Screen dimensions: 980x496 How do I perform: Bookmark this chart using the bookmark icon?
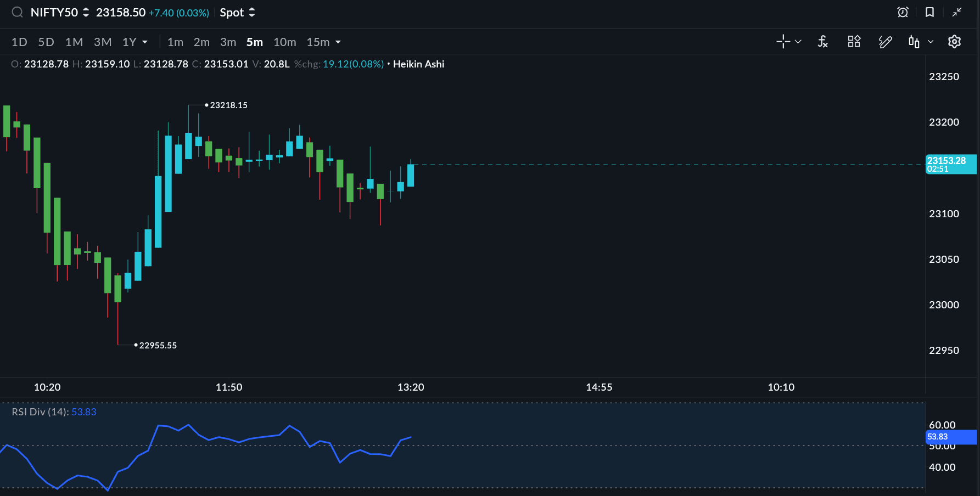929,12
